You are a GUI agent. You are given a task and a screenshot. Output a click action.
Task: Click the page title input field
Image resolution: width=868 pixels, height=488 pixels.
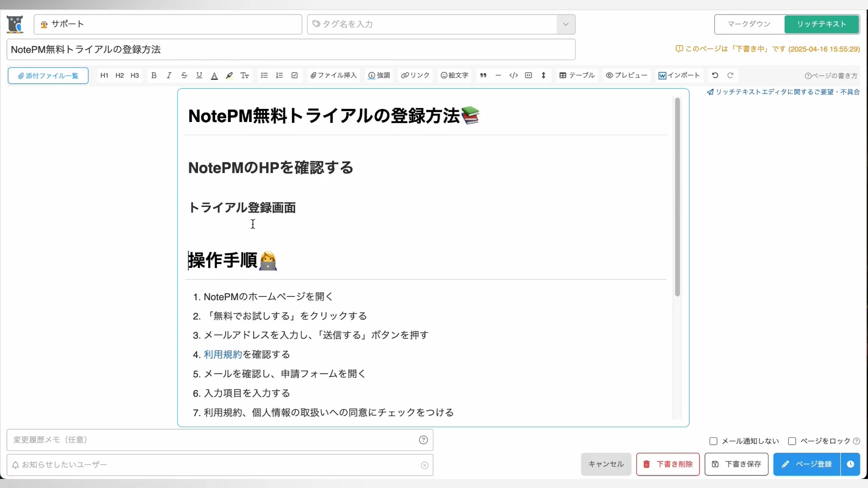tap(291, 50)
